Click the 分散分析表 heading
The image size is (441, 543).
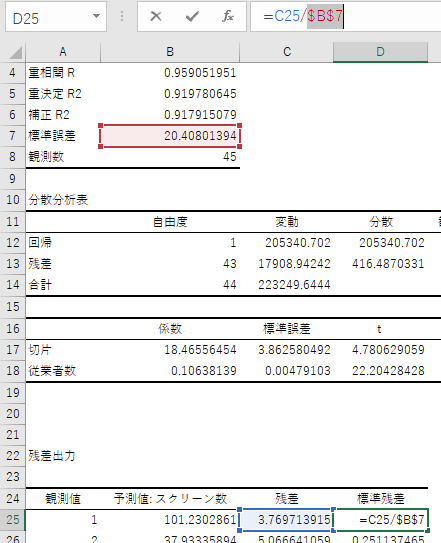coord(58,200)
